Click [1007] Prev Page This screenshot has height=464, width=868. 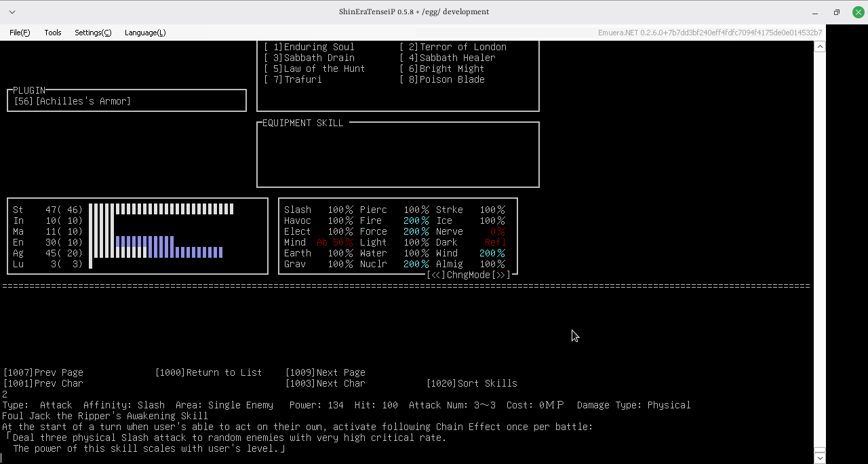pos(43,372)
